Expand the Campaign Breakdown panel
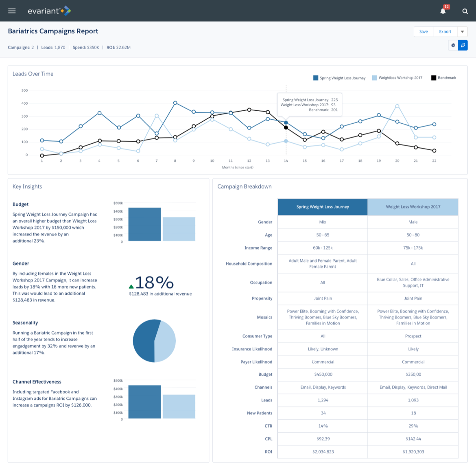 pyautogui.click(x=245, y=186)
